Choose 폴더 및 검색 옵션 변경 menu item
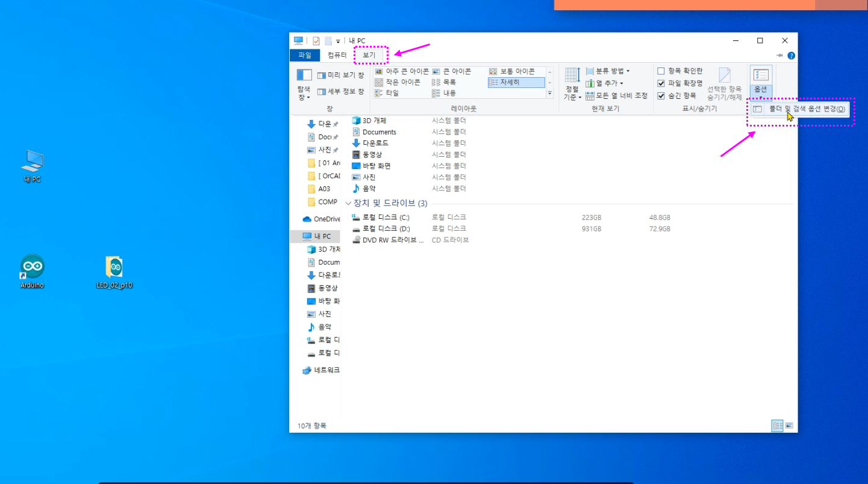This screenshot has width=868, height=484. (801, 109)
